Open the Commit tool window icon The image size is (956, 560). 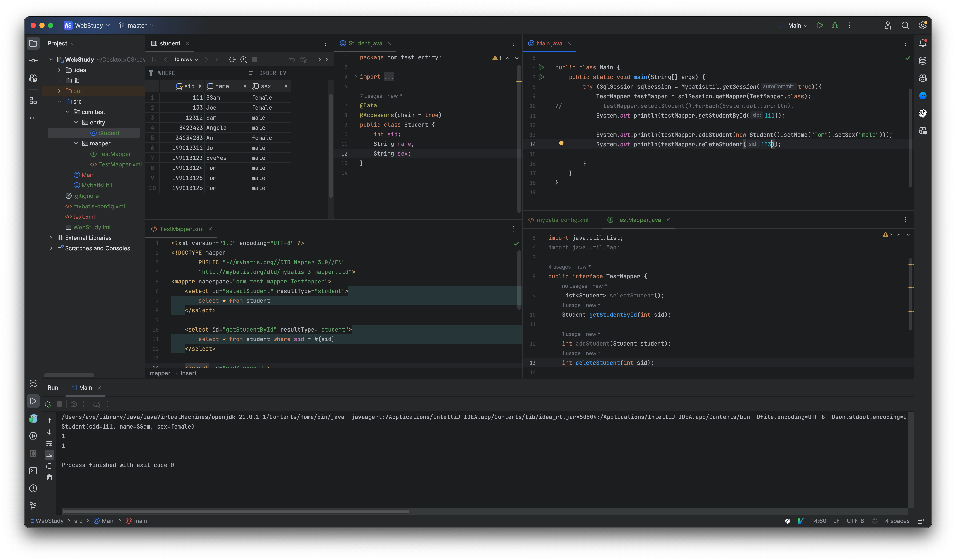(x=33, y=60)
